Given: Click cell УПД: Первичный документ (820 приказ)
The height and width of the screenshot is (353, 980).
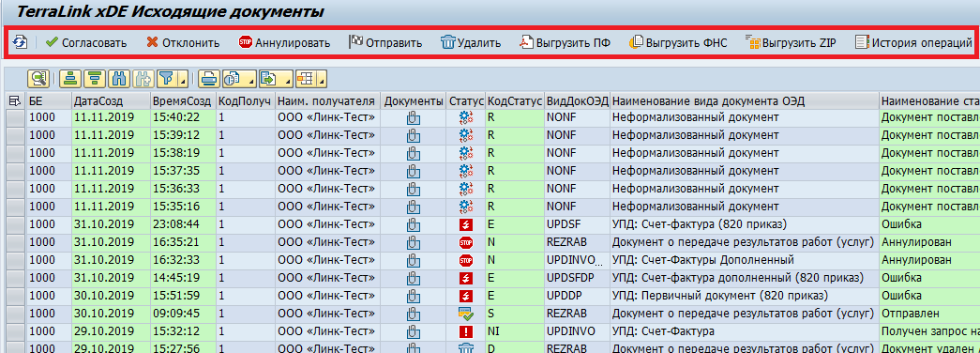Looking at the screenshot, I should coord(744,296).
